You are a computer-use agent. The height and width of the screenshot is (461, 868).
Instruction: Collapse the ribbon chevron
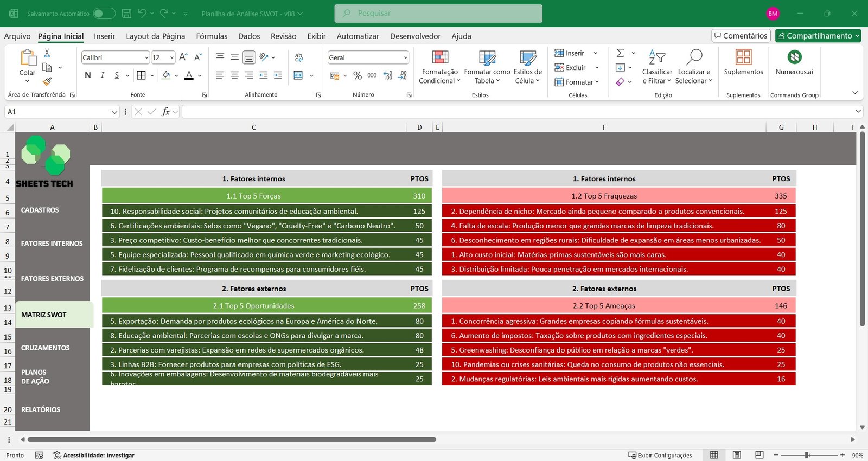coord(855,93)
